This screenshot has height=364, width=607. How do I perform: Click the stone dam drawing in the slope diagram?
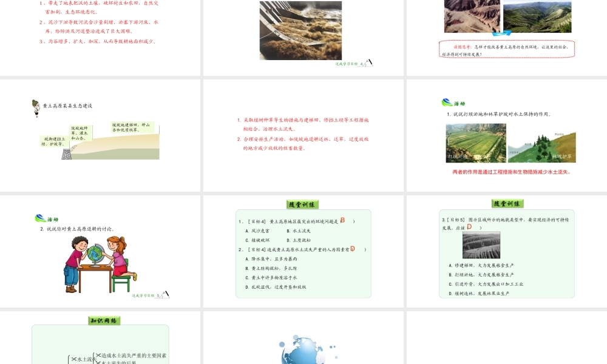pyautogui.click(x=67, y=154)
